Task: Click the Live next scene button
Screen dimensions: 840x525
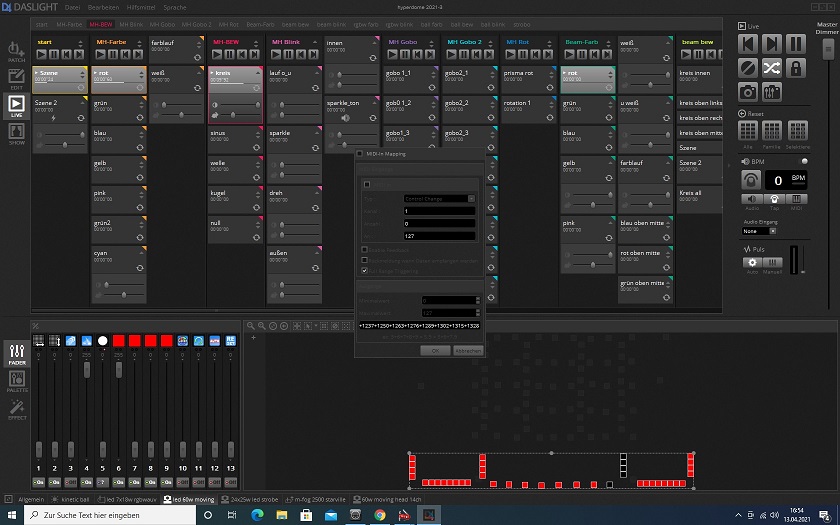Action: (772, 43)
